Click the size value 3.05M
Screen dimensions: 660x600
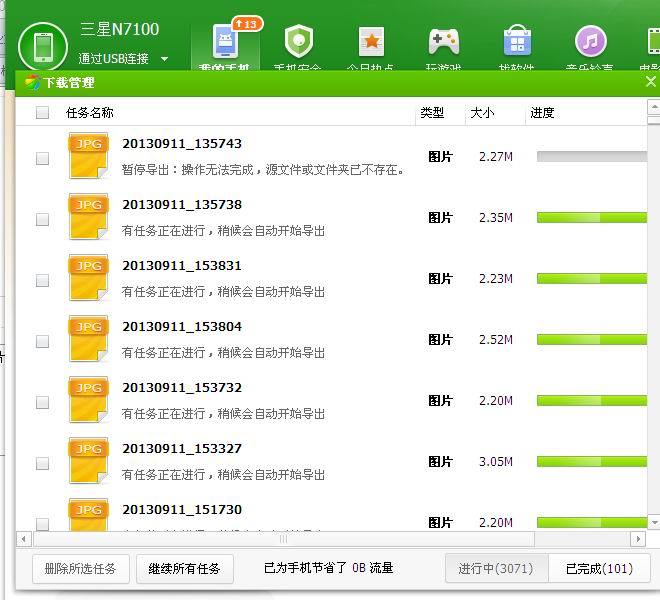pyautogui.click(x=496, y=462)
